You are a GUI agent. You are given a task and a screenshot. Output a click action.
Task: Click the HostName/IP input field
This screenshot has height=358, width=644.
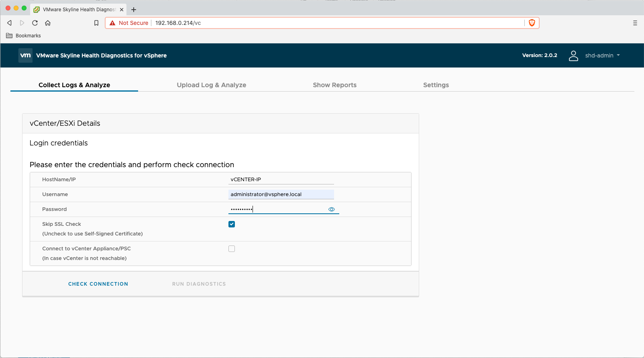coord(281,180)
